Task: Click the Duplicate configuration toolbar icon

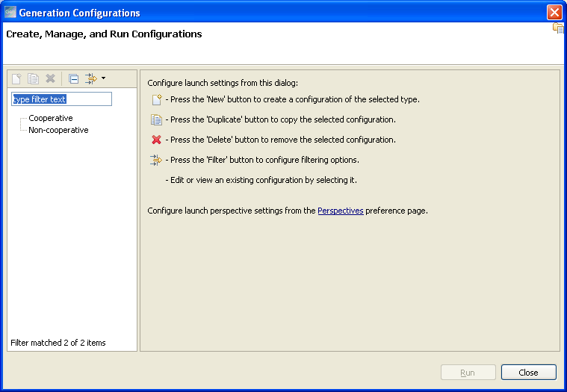Action: (34, 78)
